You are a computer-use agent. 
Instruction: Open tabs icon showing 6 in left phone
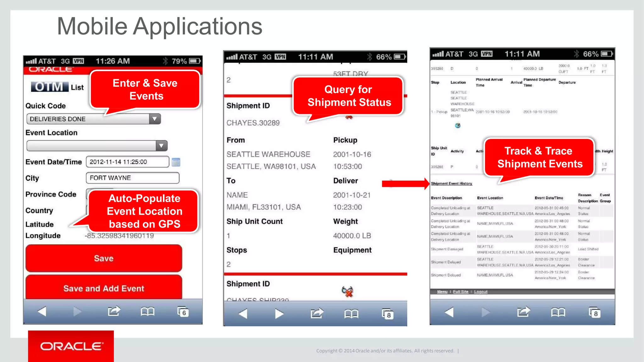tap(183, 312)
